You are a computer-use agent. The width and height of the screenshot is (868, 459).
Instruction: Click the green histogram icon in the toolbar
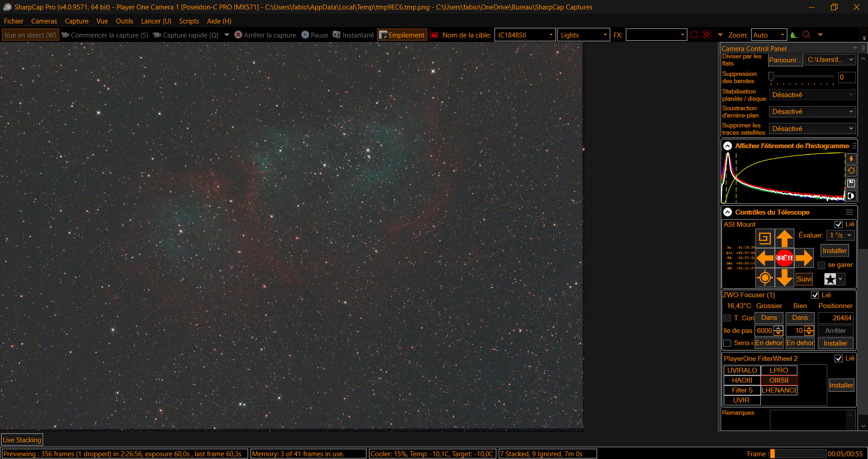coord(794,35)
